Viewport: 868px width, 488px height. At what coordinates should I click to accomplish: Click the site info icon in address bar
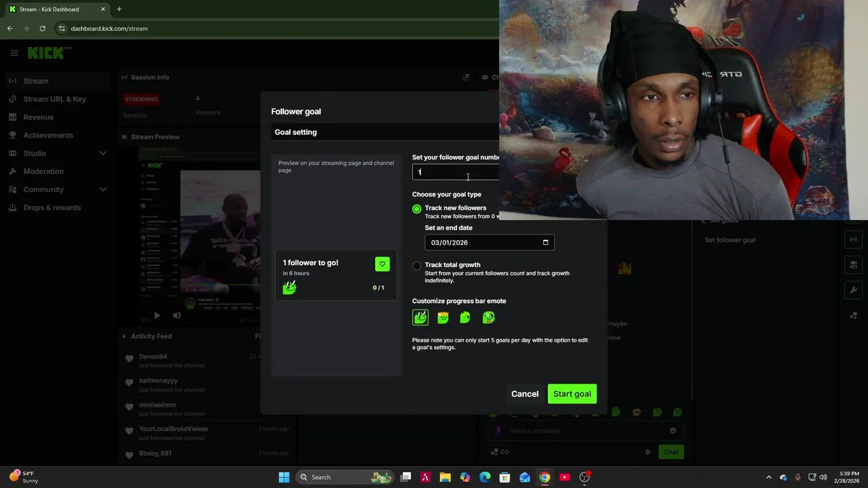point(62,28)
